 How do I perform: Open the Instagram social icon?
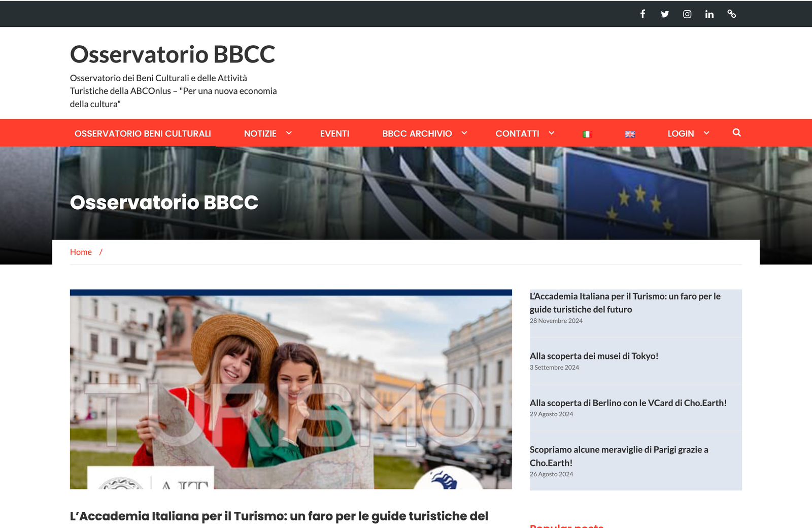click(x=687, y=14)
